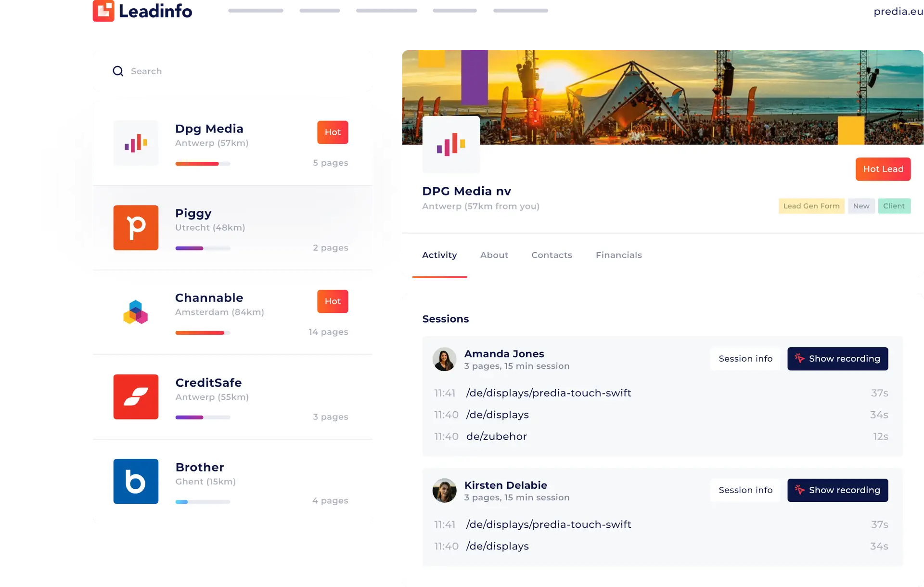Click the Brother activity progress bar
This screenshot has height=587, width=924.
point(203,502)
